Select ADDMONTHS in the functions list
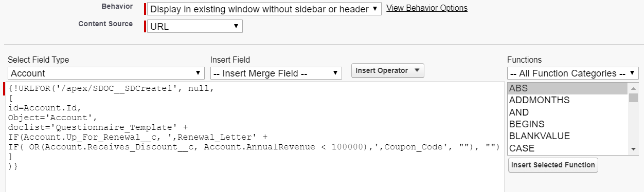The width and height of the screenshot is (644, 192). [567, 100]
